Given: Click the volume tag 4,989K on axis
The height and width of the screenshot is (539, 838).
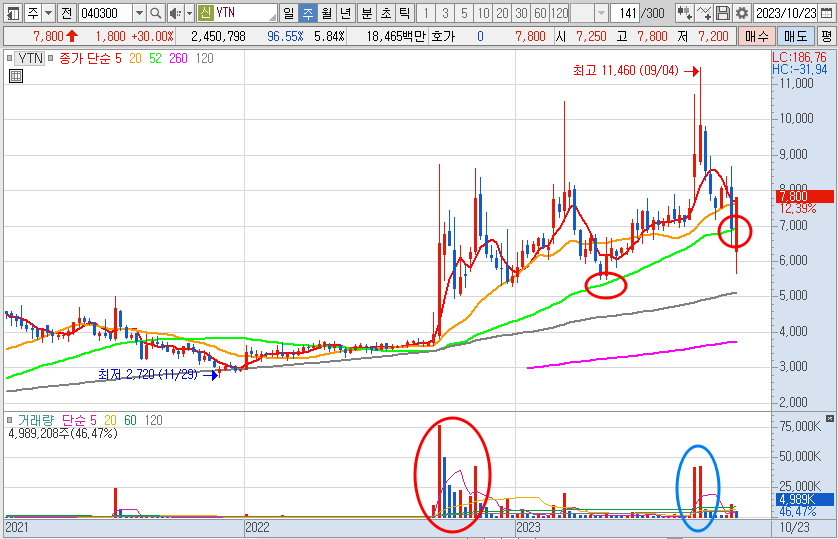Looking at the screenshot, I should pos(804,499).
